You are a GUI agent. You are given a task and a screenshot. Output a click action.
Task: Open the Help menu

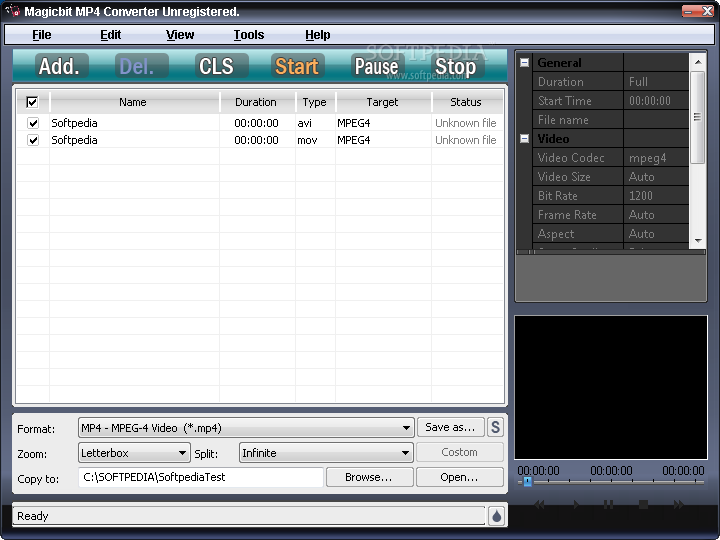[x=318, y=35]
